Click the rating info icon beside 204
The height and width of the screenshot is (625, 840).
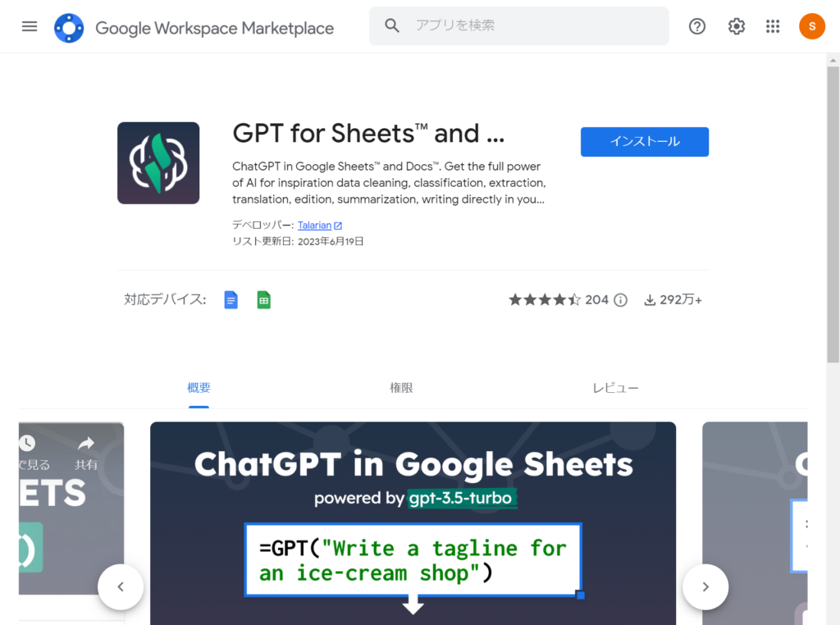(621, 300)
